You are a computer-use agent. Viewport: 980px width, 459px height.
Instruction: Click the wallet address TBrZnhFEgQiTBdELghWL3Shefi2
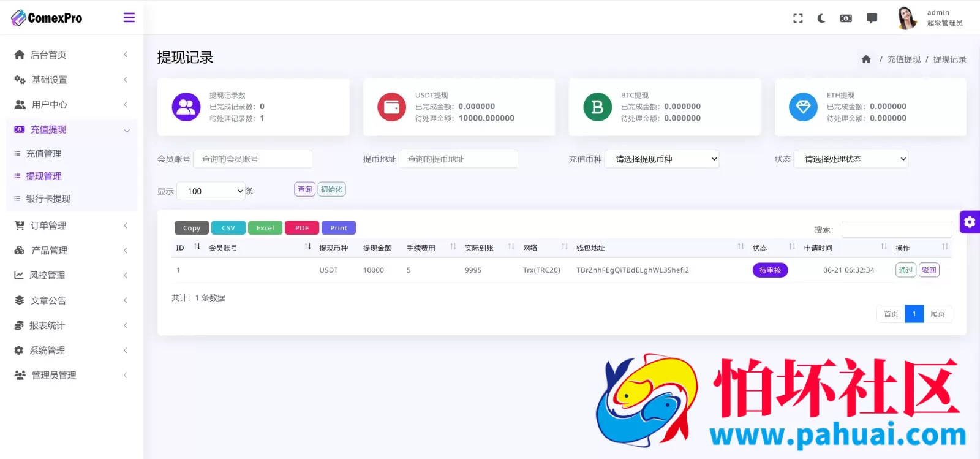pyautogui.click(x=633, y=270)
